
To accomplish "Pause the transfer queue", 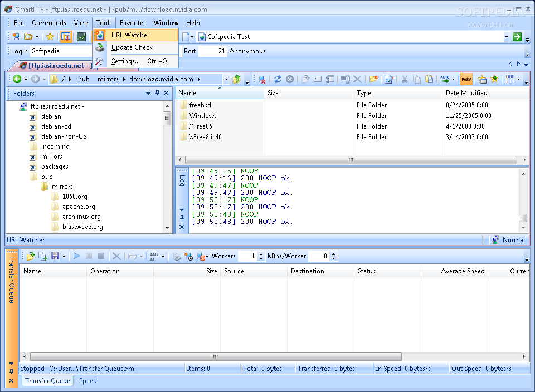I will tap(89, 256).
